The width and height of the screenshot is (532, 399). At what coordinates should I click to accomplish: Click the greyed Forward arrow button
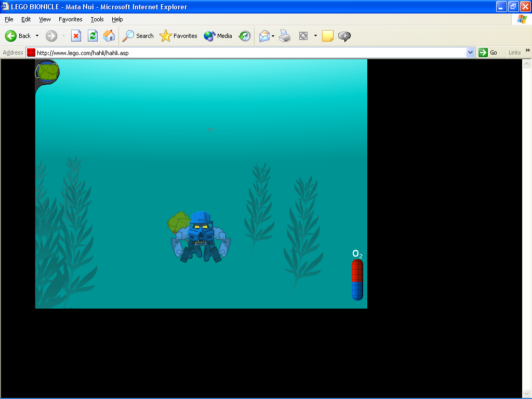[x=51, y=36]
